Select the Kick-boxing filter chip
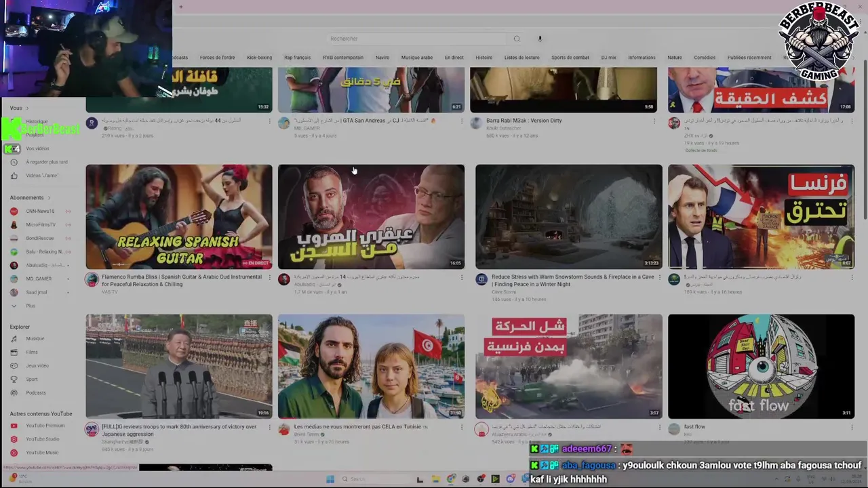The width and height of the screenshot is (868, 488). coord(259,58)
